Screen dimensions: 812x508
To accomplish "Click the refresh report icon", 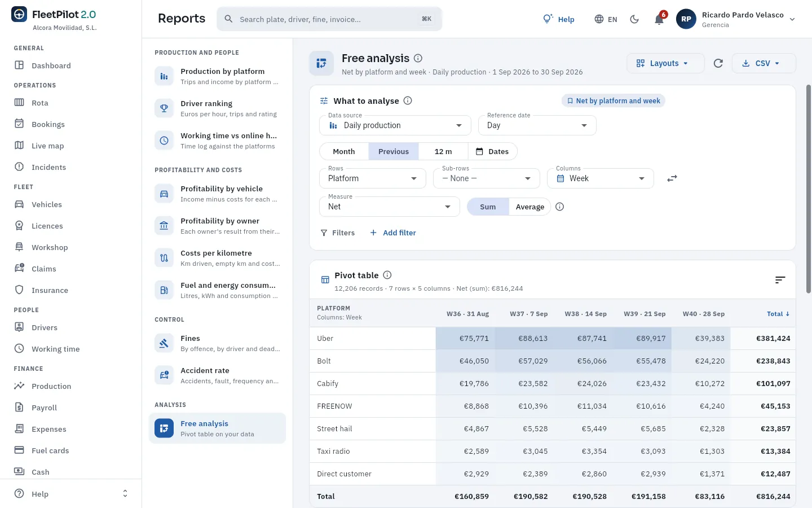I will pyautogui.click(x=718, y=63).
